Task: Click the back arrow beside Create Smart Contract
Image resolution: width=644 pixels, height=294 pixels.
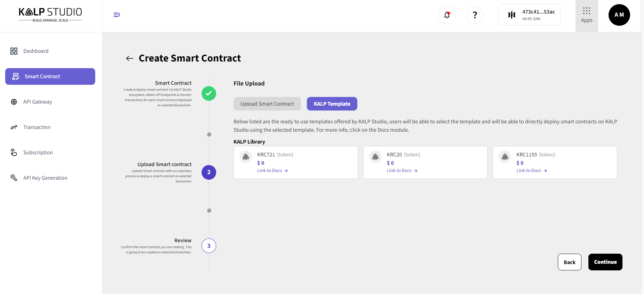Action: click(130, 58)
